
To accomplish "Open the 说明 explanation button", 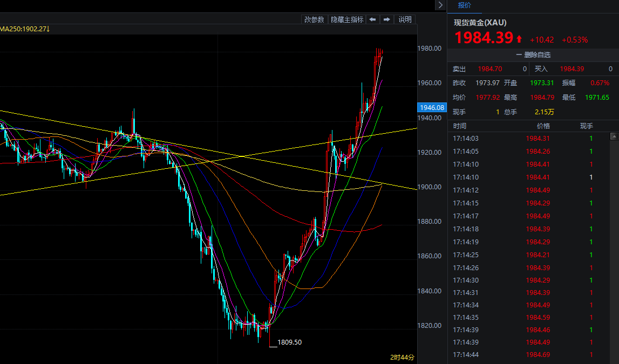I will [405, 19].
